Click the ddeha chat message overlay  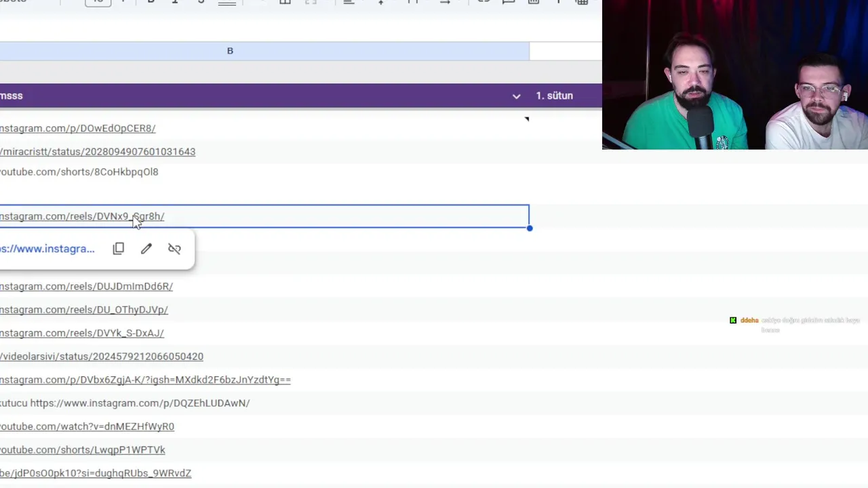coord(795,325)
